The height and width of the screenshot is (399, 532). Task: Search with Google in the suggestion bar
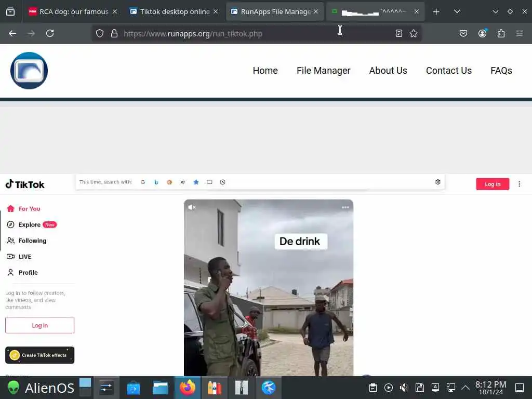[x=143, y=182]
